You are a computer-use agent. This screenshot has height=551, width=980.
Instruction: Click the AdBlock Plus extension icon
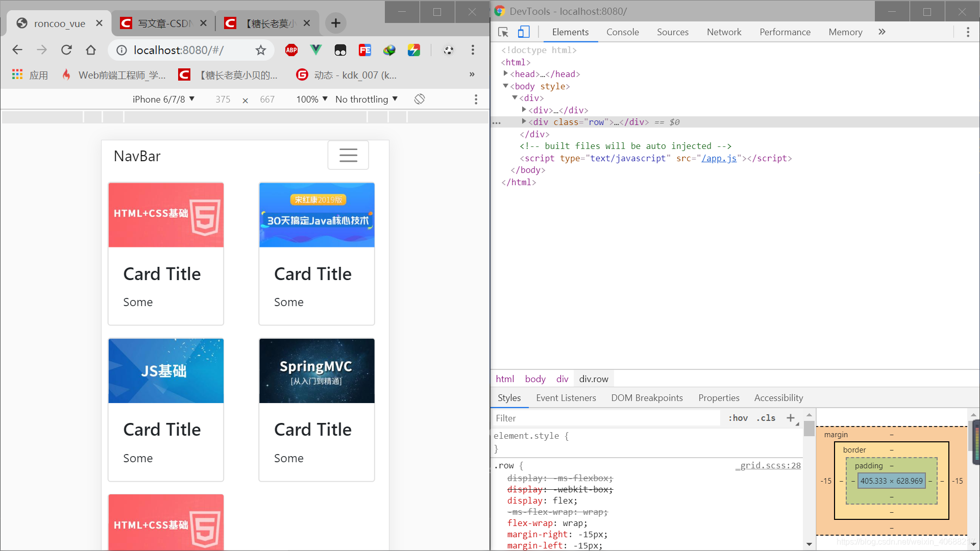pos(291,50)
